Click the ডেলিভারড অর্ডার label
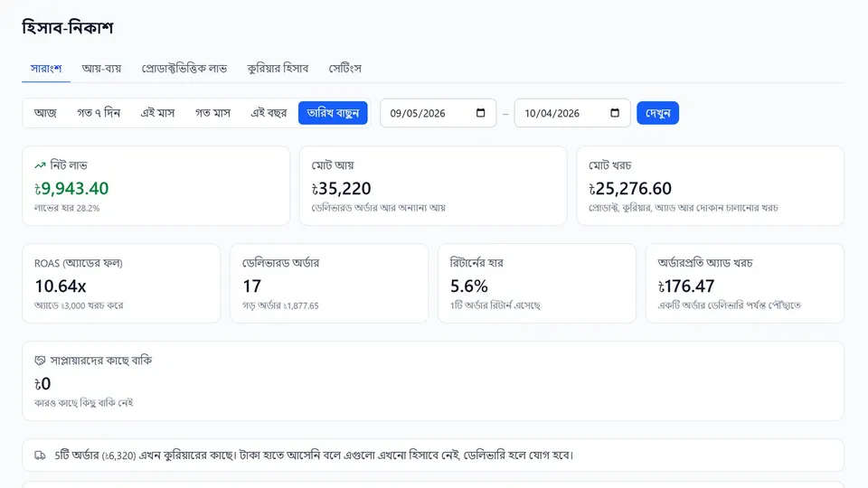The height and width of the screenshot is (488, 868). click(280, 263)
